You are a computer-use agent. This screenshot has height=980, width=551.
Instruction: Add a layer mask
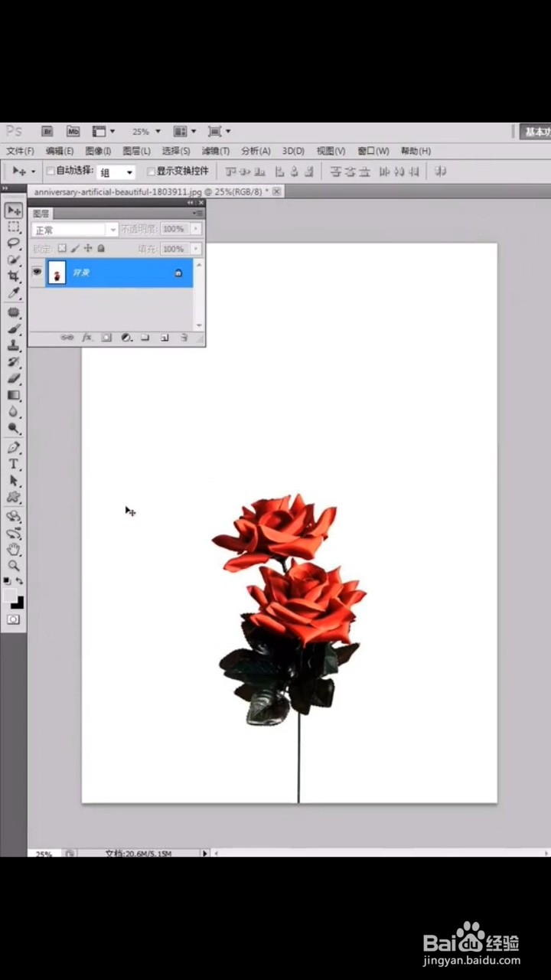click(x=106, y=338)
